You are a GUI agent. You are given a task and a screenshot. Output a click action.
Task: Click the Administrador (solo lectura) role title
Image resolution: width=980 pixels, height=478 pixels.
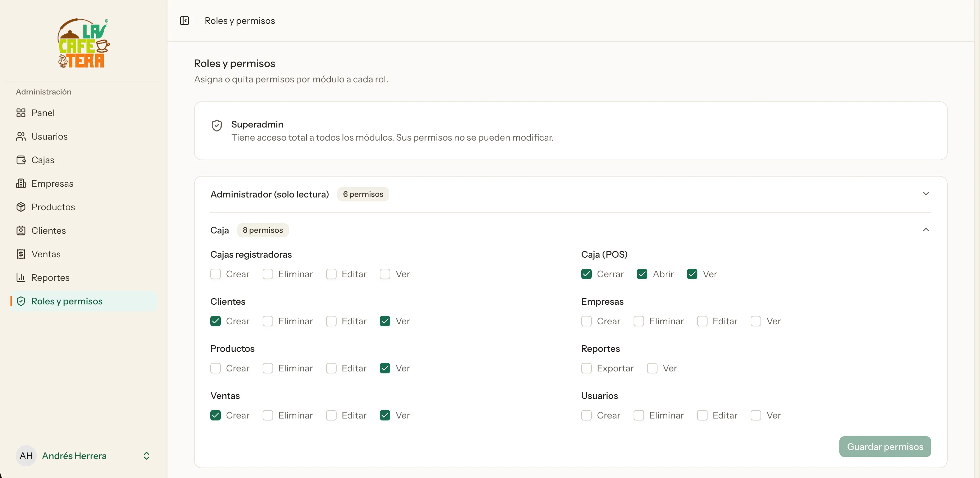(269, 194)
